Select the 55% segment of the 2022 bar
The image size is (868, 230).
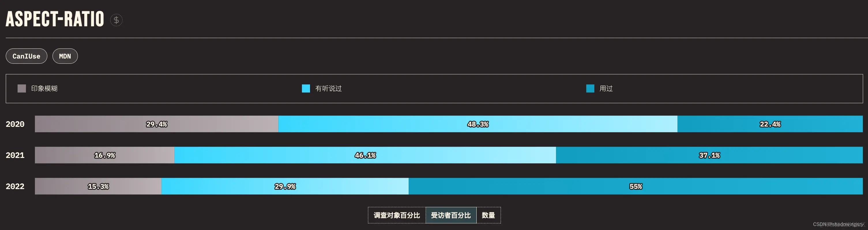(637, 186)
